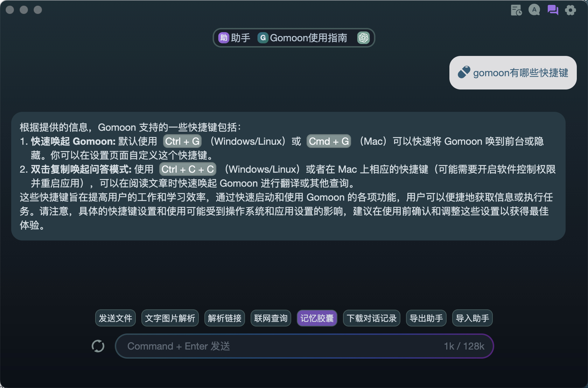
Task: Click the 解析链接 button
Action: (x=225, y=318)
